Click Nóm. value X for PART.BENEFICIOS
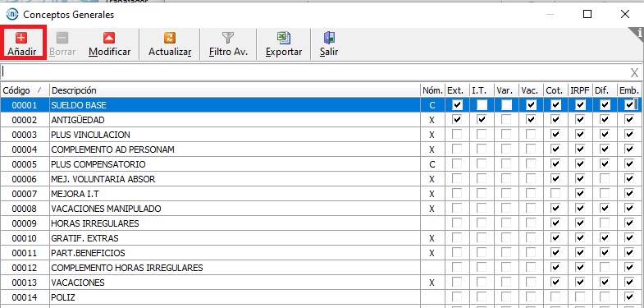This screenshot has width=644, height=308. point(432,253)
